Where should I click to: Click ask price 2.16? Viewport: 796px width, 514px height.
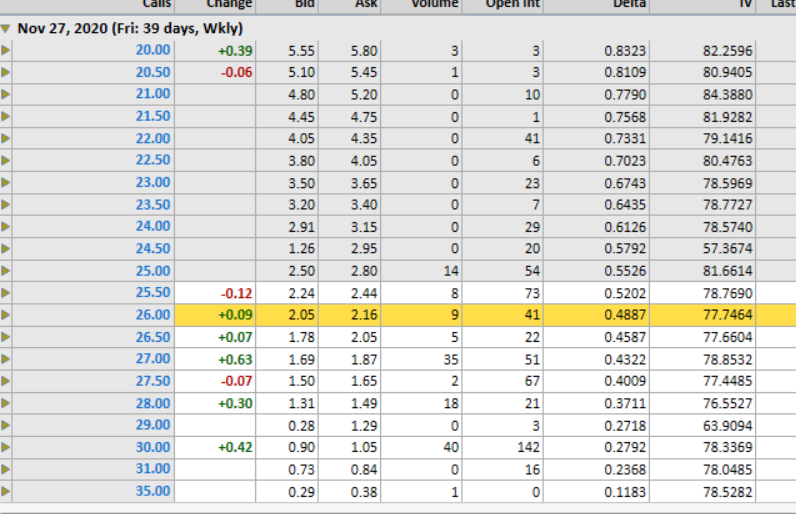[364, 315]
